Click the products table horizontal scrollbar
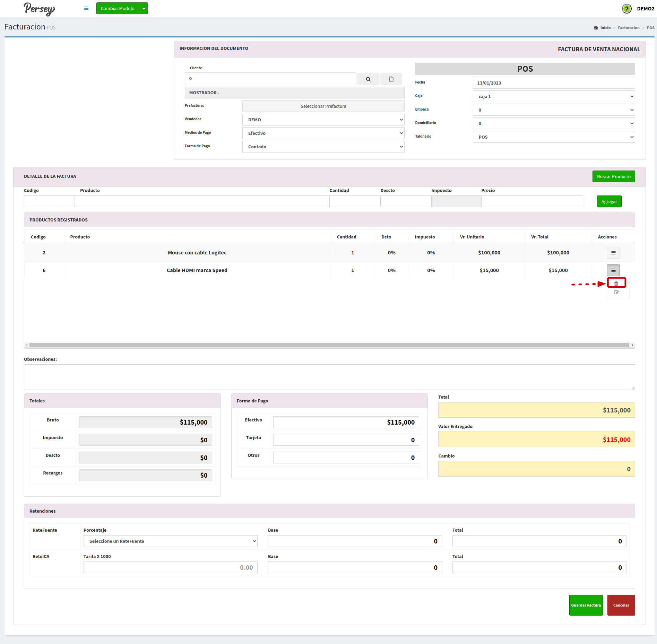 (x=329, y=345)
